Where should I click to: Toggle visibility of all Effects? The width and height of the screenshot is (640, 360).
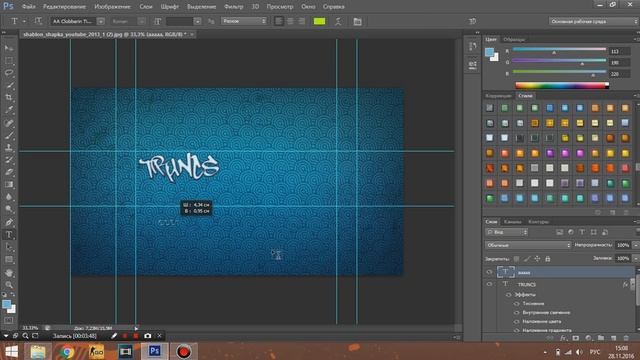509,294
